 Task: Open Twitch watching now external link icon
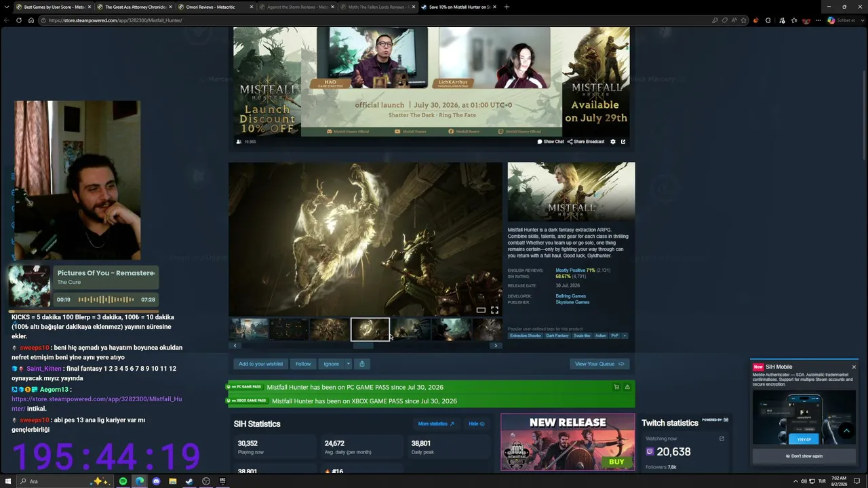tap(722, 439)
